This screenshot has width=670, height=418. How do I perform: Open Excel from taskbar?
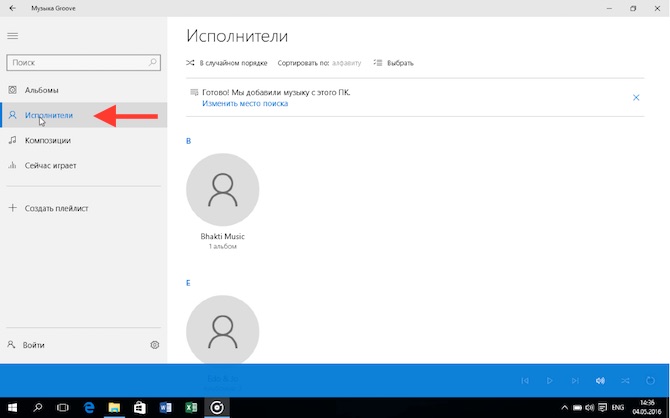pyautogui.click(x=191, y=408)
